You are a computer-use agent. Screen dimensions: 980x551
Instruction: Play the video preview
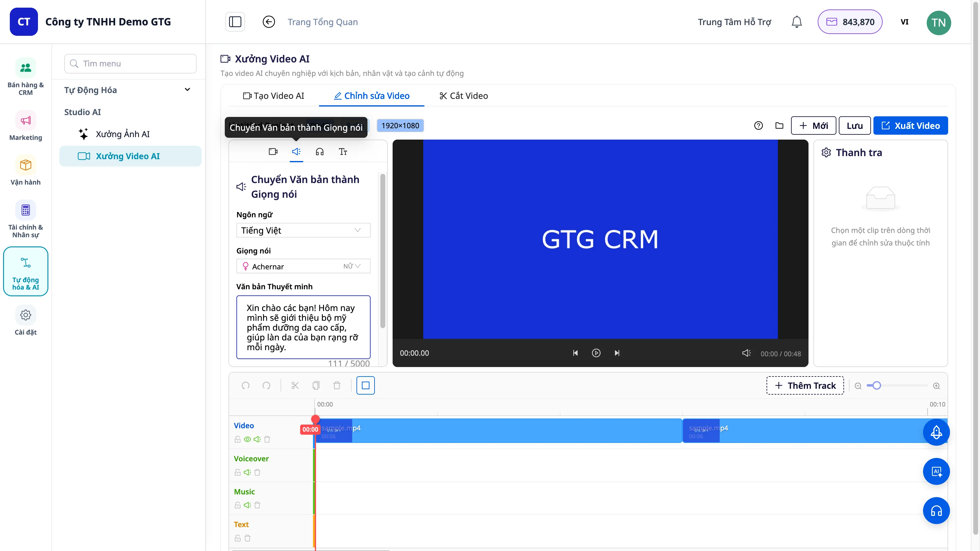point(596,353)
